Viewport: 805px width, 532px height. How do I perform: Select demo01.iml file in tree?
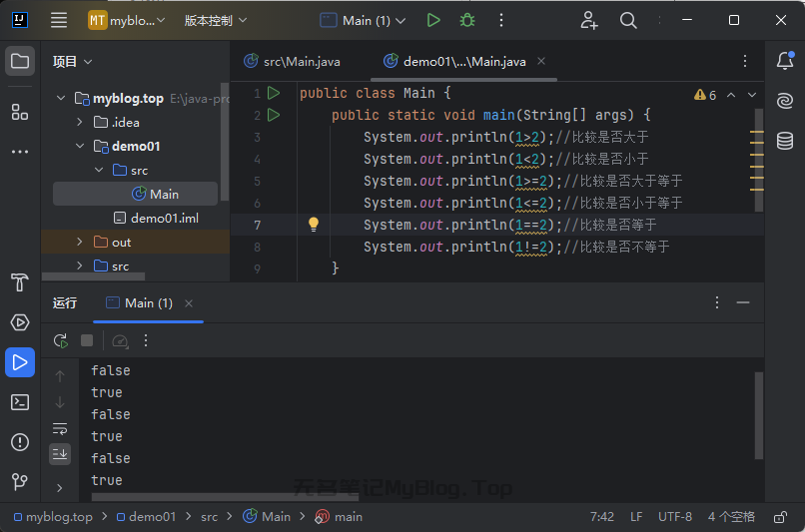click(156, 218)
